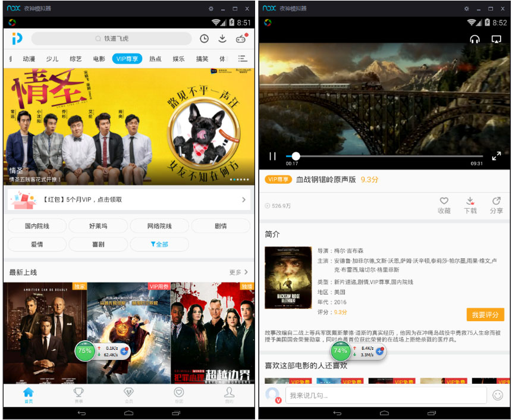The image size is (512, 420).
Task: Click Nox settings gear in left window title bar
Action: (x=211, y=8)
